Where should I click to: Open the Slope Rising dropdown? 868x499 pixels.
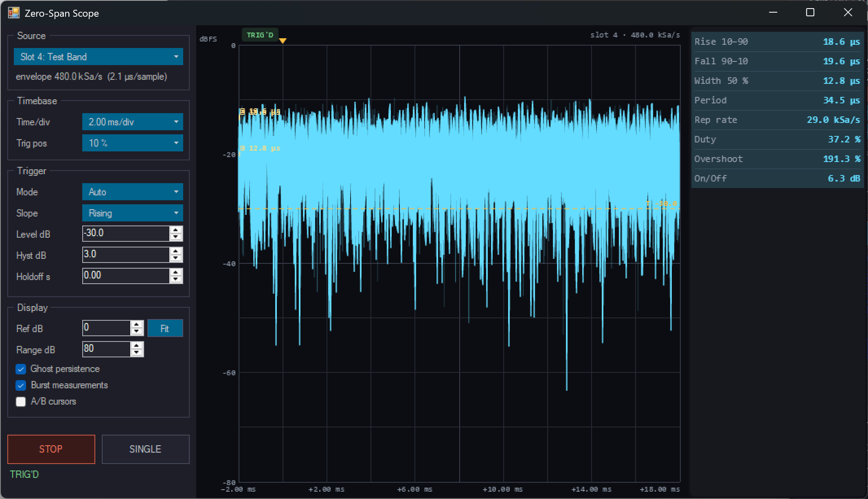(132, 213)
